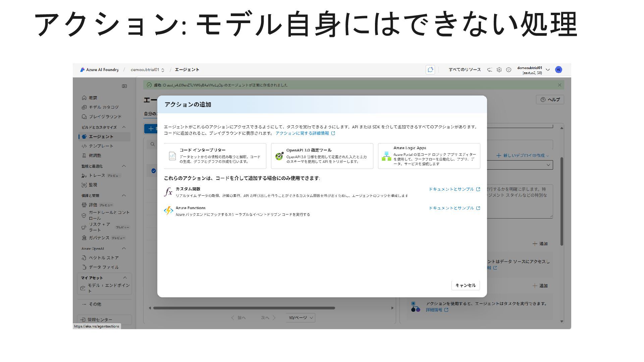Click the horizontal scrollbar under the agent list
The width and height of the screenshot is (644, 362).
244,308
